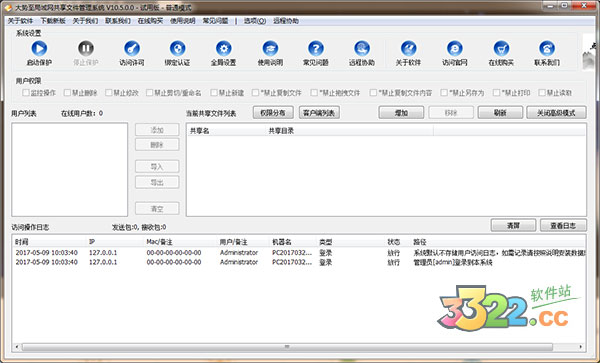
Task: Click the 关闭高级模式 button
Action: [556, 112]
